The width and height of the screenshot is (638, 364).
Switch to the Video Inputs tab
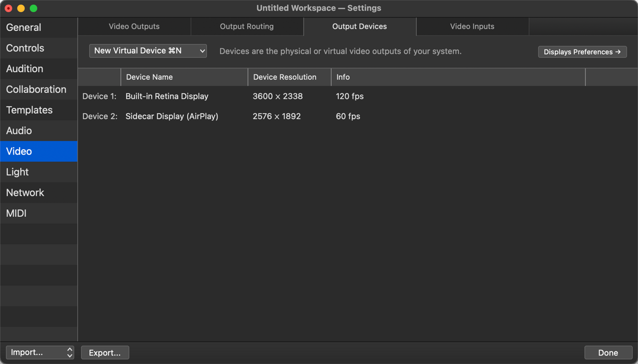[472, 27]
